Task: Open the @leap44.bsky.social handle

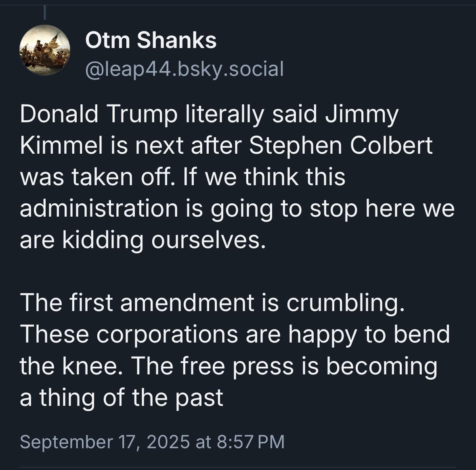Action: point(185,69)
